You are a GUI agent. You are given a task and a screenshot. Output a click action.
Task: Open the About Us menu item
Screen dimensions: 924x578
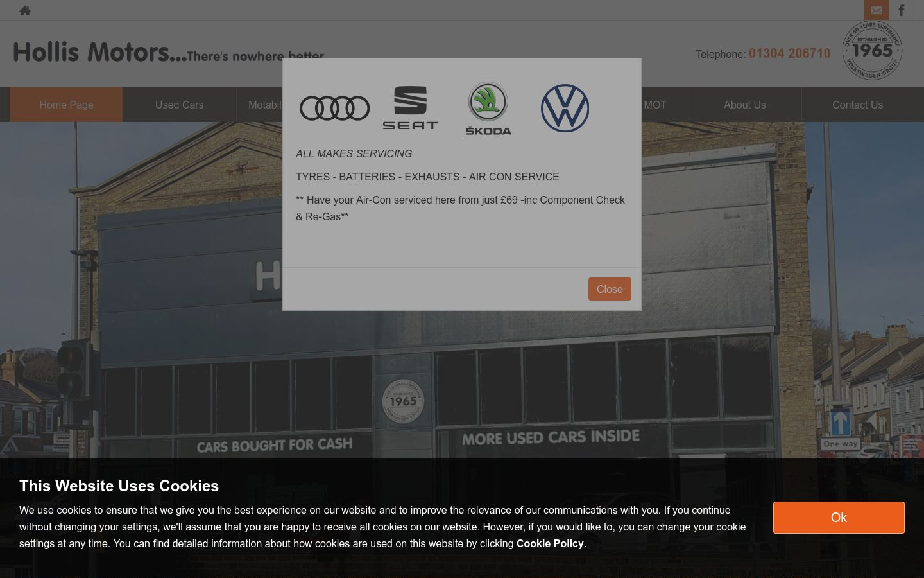tap(745, 105)
